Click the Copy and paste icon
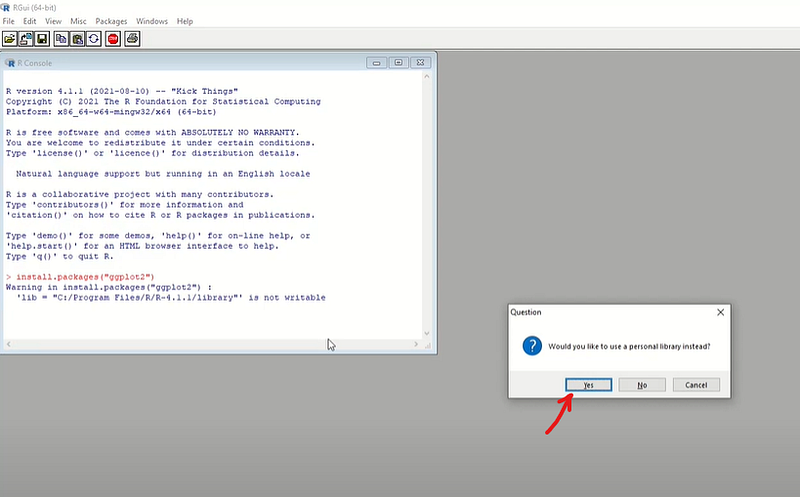The image size is (800, 497). [x=94, y=39]
